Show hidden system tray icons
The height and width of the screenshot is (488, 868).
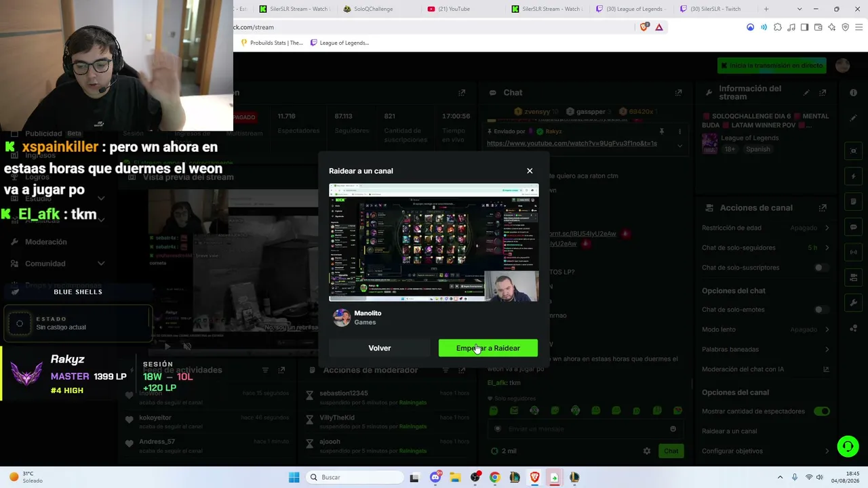coord(780,477)
